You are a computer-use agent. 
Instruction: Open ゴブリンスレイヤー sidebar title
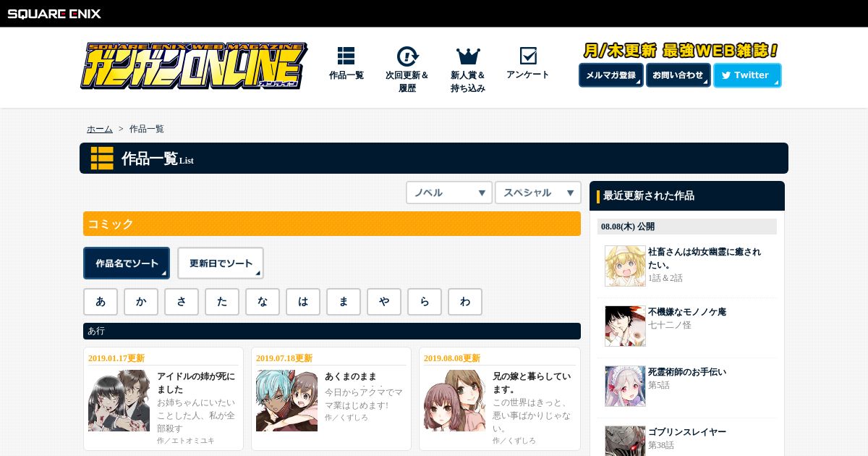[x=687, y=432]
